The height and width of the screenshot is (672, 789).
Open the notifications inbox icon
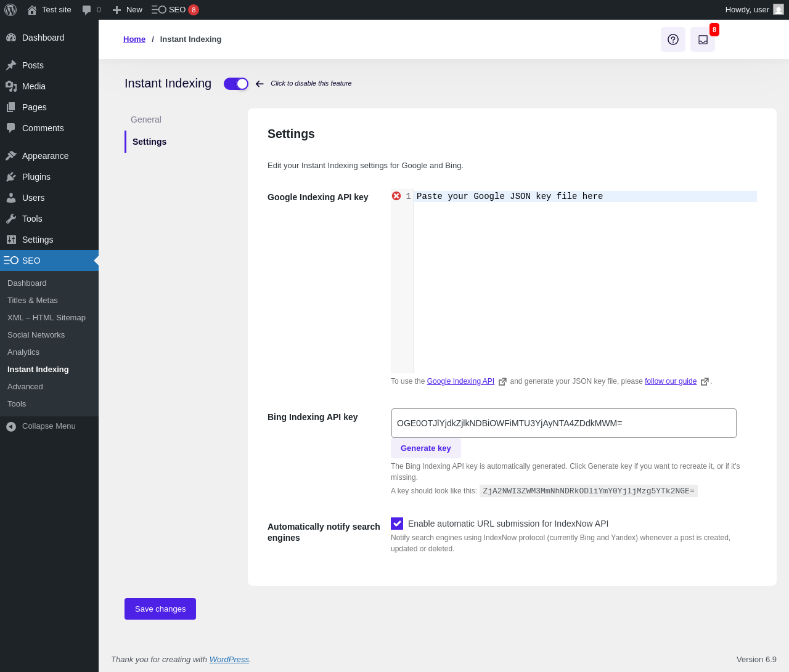click(x=703, y=39)
